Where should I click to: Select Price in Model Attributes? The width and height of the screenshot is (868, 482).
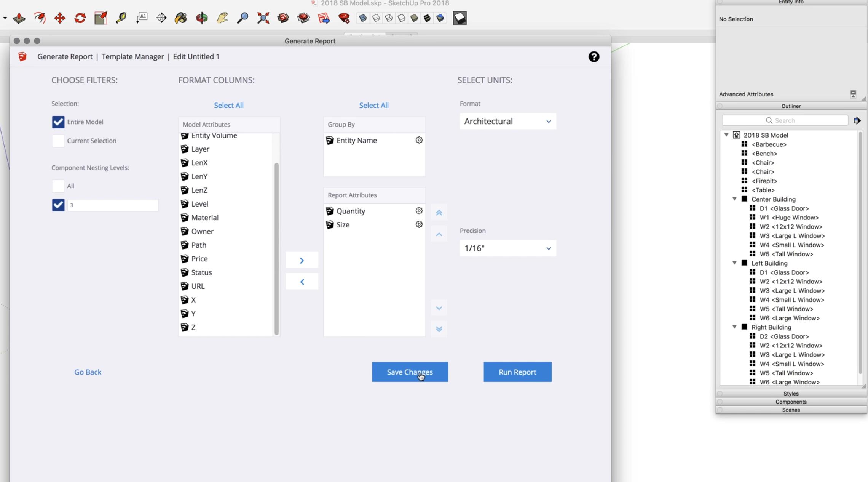coord(226,259)
